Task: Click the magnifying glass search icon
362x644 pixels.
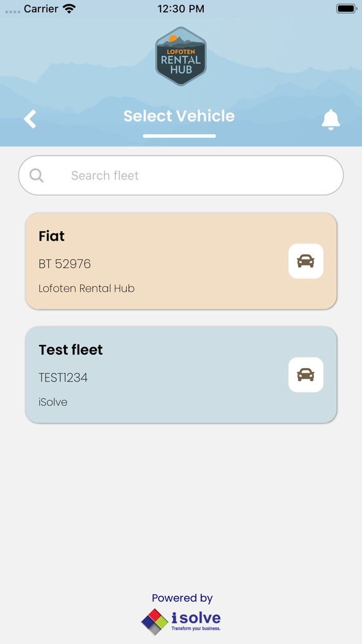Action: coord(37,175)
